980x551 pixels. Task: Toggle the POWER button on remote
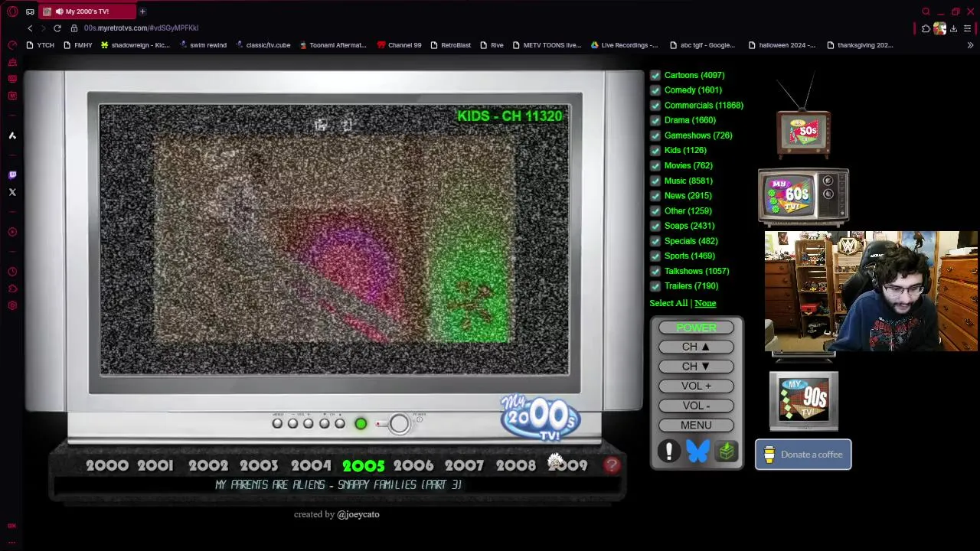click(696, 328)
